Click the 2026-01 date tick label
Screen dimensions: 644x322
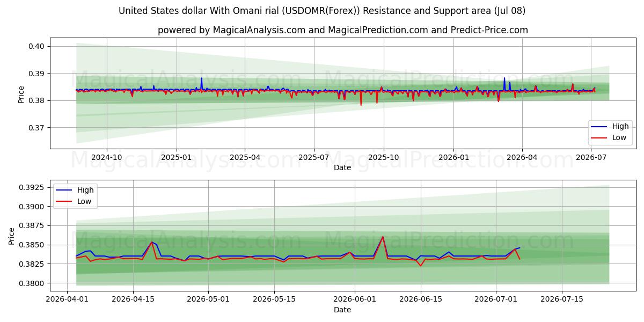tap(453, 158)
